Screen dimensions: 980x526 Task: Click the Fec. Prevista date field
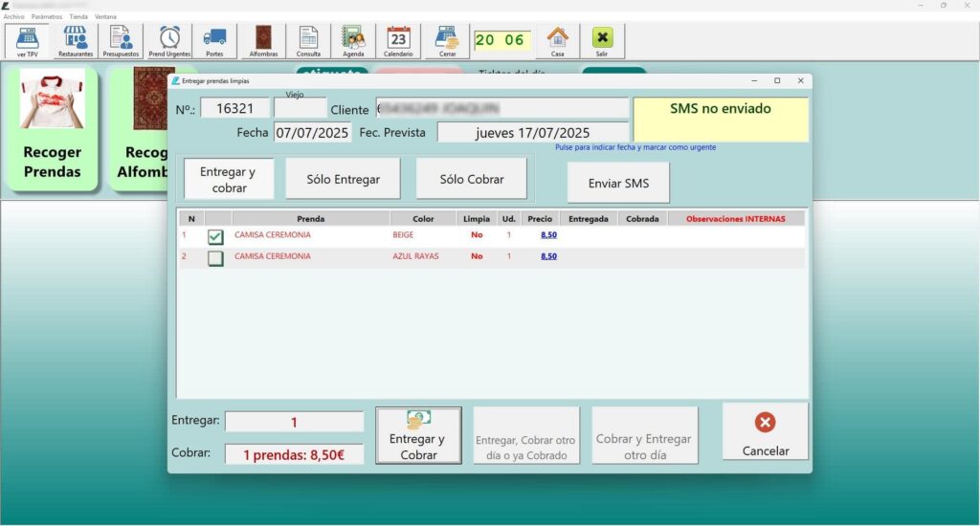tap(532, 133)
